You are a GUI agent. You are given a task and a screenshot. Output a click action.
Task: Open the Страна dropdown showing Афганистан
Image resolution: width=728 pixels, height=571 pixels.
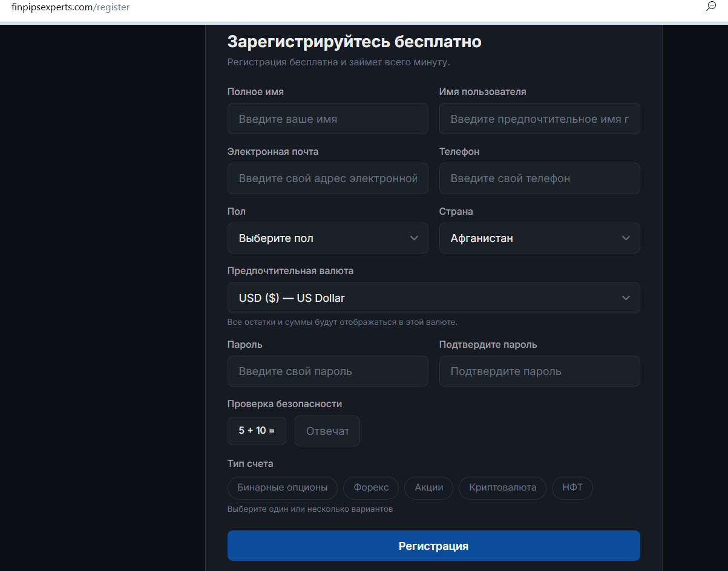(x=539, y=238)
